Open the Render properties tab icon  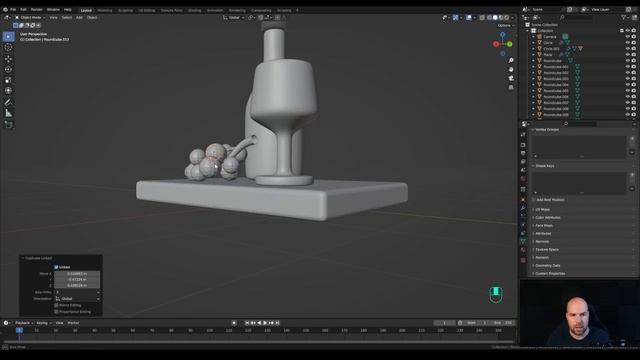[x=523, y=145]
